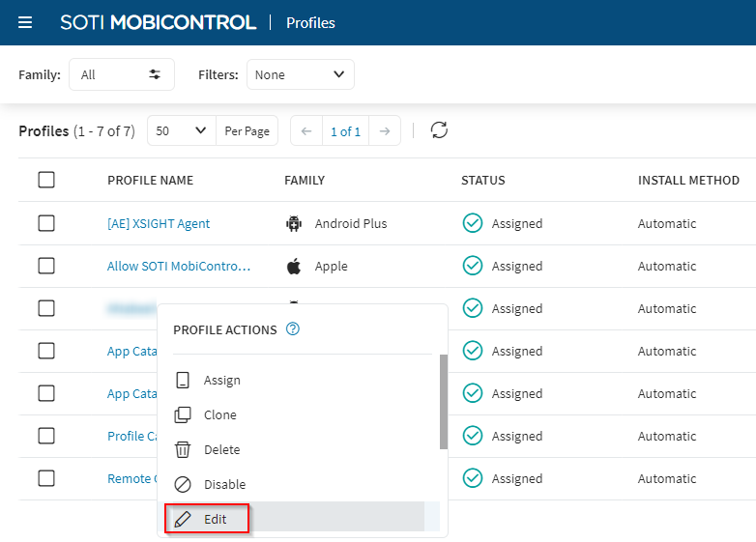The height and width of the screenshot is (542, 756).
Task: Click the Apple family icon
Action: point(294,266)
